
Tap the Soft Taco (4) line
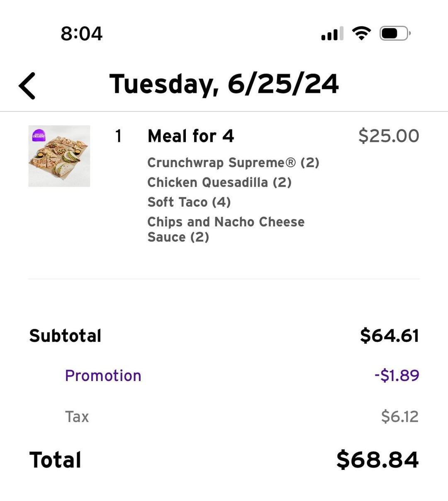point(189,202)
